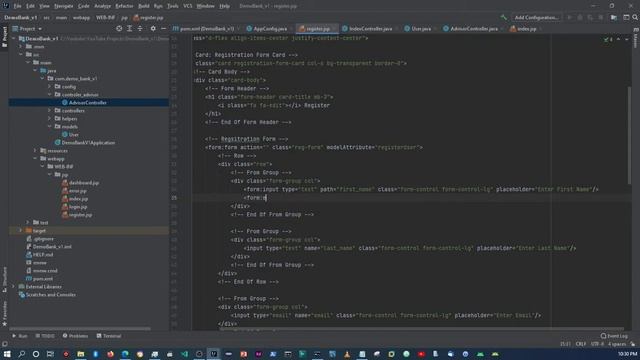Click the Build project hammer icon
This screenshot has width=640, height=360.
[504, 18]
